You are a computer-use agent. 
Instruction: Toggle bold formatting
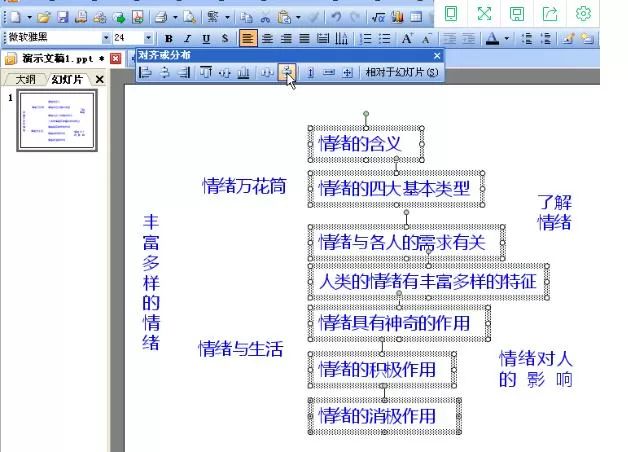169,38
